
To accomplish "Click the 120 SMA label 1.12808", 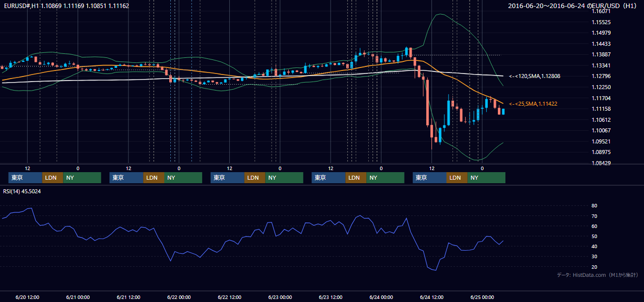I will coord(535,76).
